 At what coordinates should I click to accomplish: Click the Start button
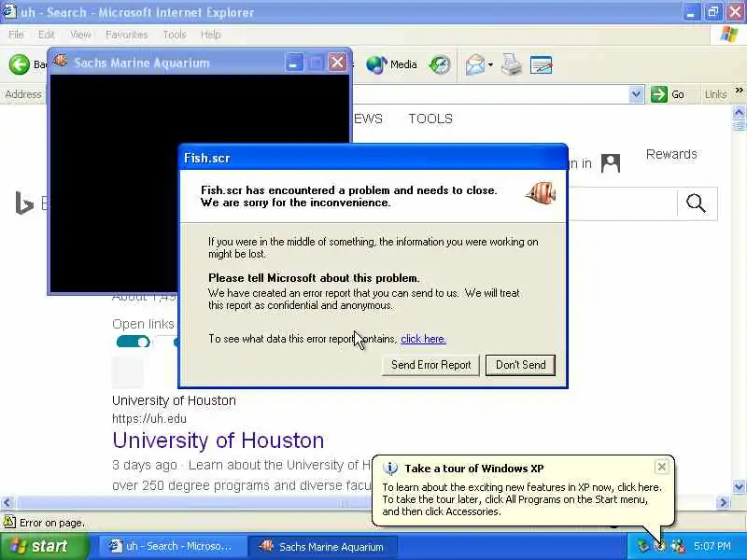coord(44,546)
